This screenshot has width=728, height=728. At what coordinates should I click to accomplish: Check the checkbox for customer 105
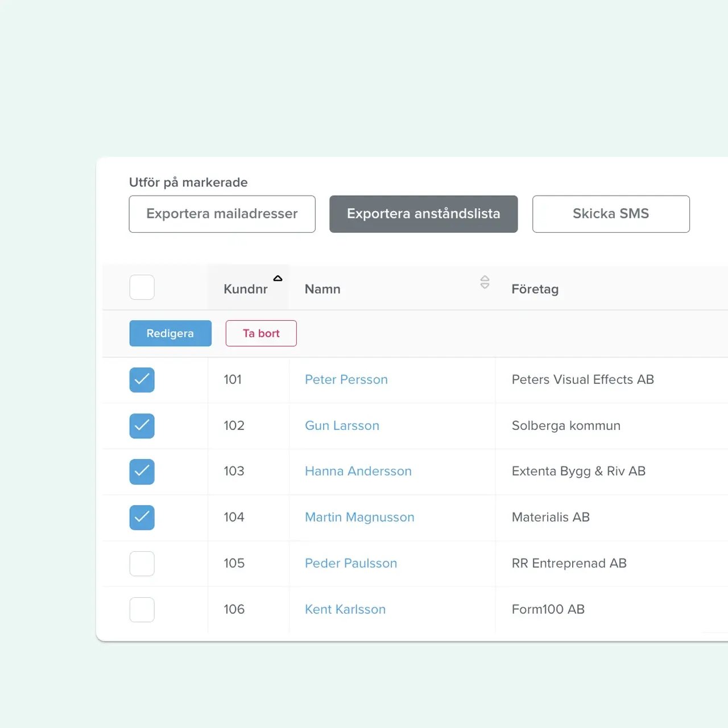click(142, 564)
